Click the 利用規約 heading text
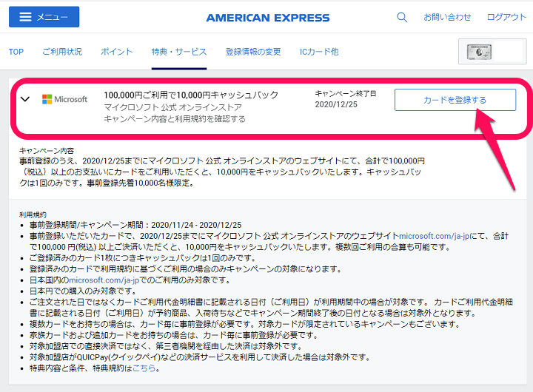This screenshot has width=533, height=392. (x=33, y=214)
